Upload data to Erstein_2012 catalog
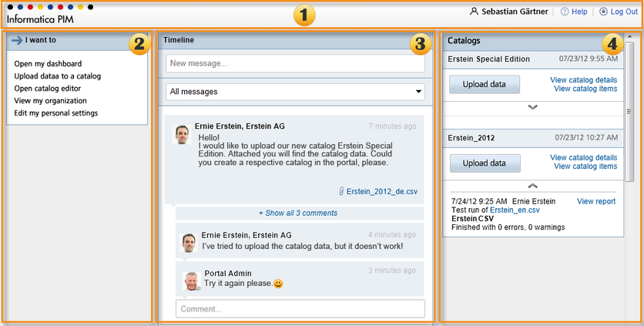Screen dimensions: 644x326 point(485,163)
